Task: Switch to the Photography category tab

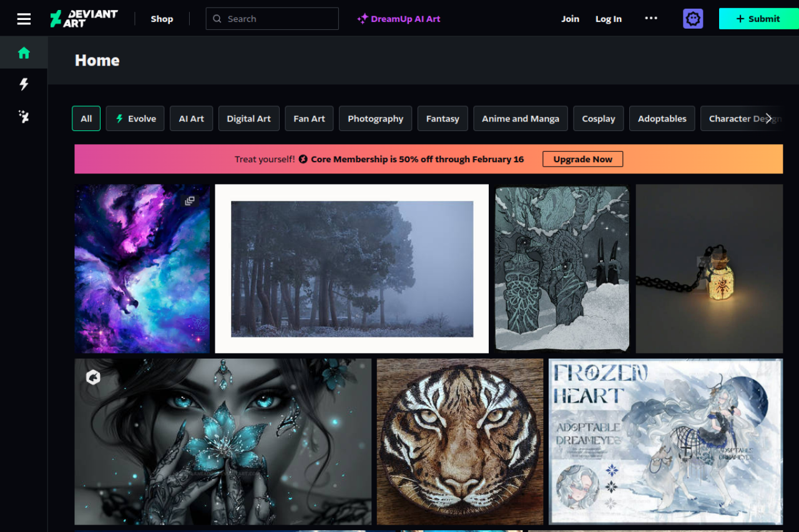Action: (x=375, y=118)
